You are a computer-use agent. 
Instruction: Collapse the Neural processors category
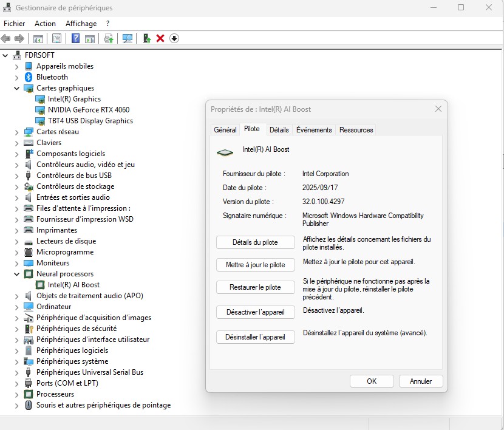coord(17,274)
